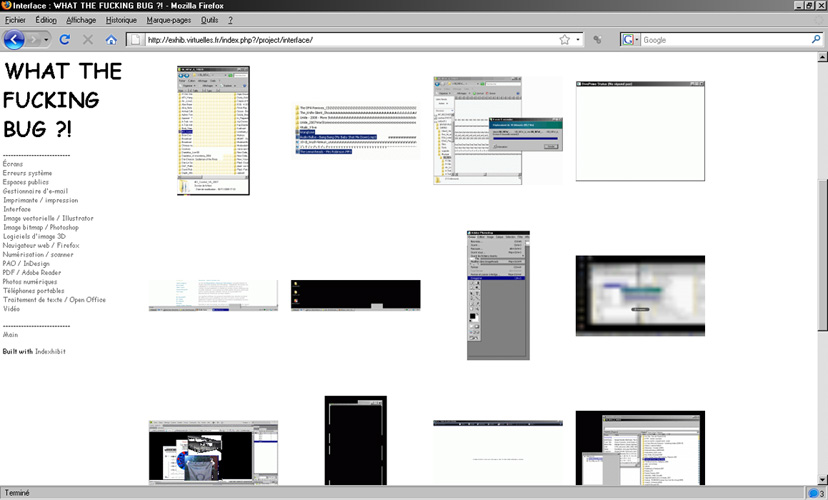Click the vertical scrollbar down arrow
Image resolution: width=828 pixels, height=500 pixels.
pos(822,478)
